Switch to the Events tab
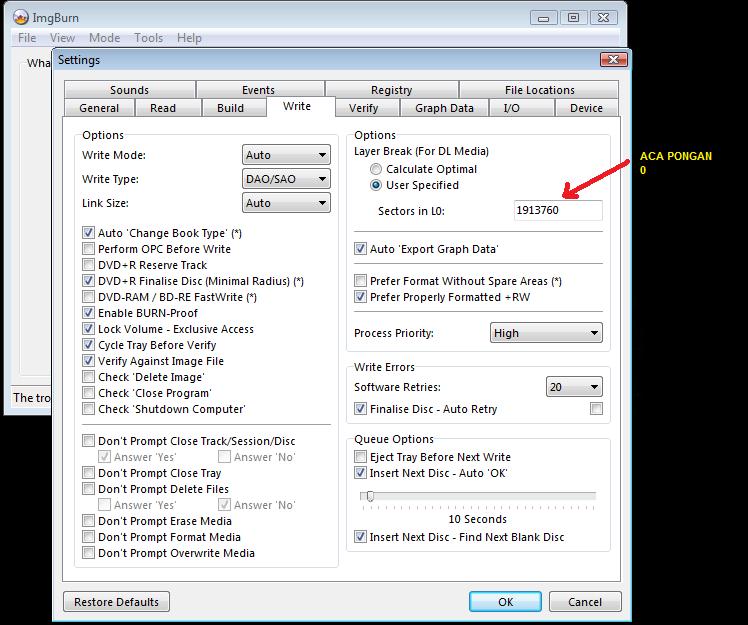The height and width of the screenshot is (625, 748). tap(258, 90)
